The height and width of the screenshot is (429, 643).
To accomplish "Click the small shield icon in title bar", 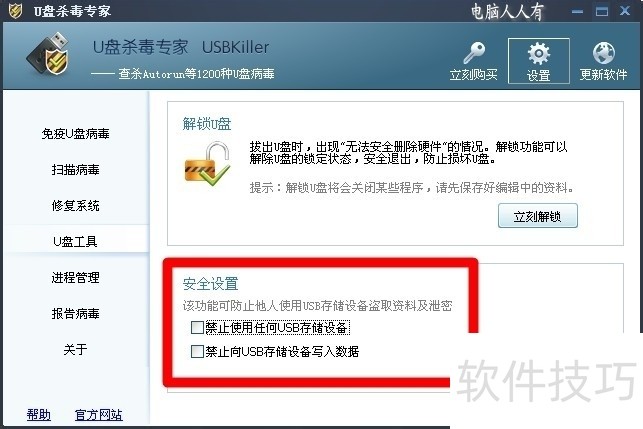I will click(x=15, y=11).
